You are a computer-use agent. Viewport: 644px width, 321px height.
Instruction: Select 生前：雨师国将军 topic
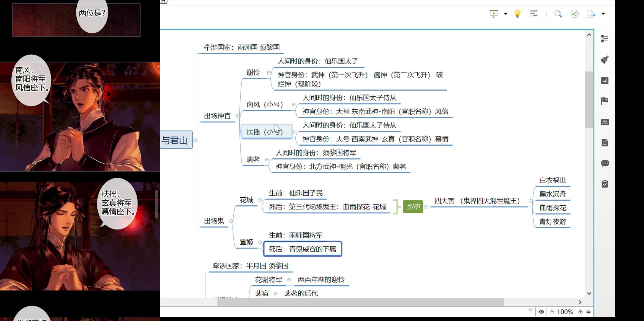(296, 235)
